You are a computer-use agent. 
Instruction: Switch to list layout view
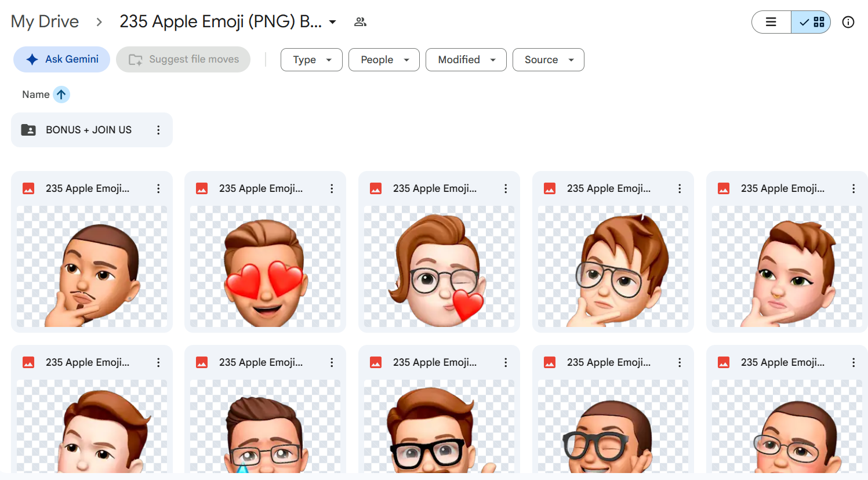click(771, 22)
